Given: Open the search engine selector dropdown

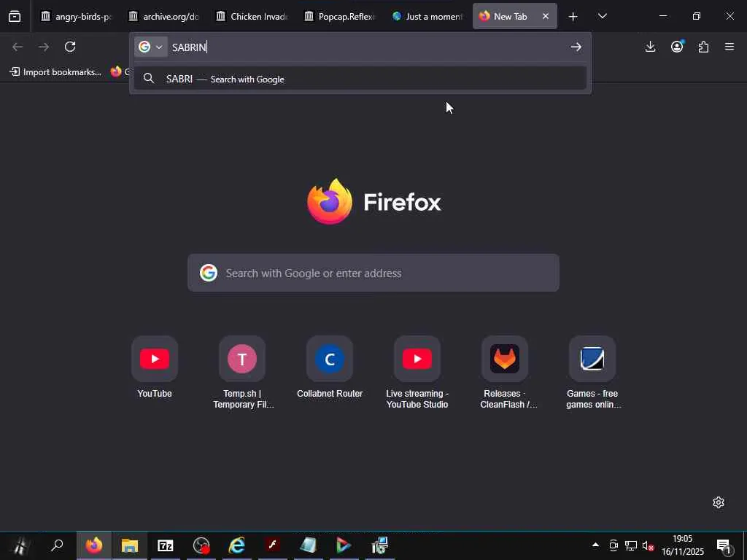Looking at the screenshot, I should pos(150,47).
